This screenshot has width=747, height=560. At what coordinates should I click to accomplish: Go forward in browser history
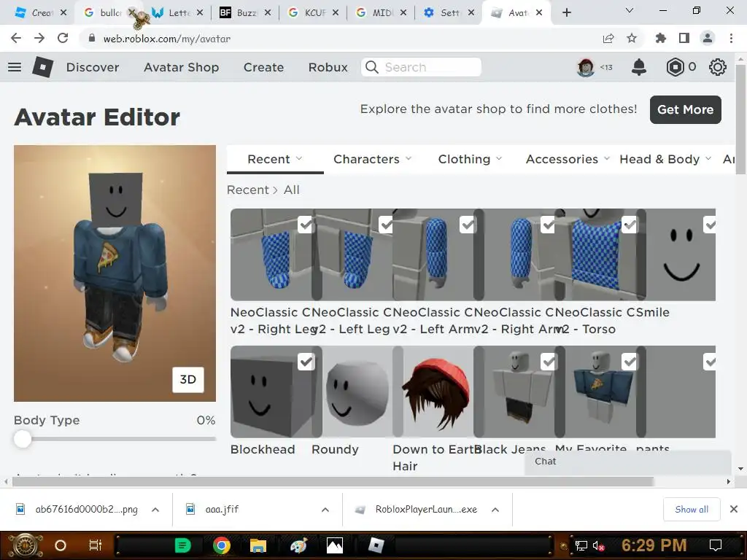[x=39, y=38]
